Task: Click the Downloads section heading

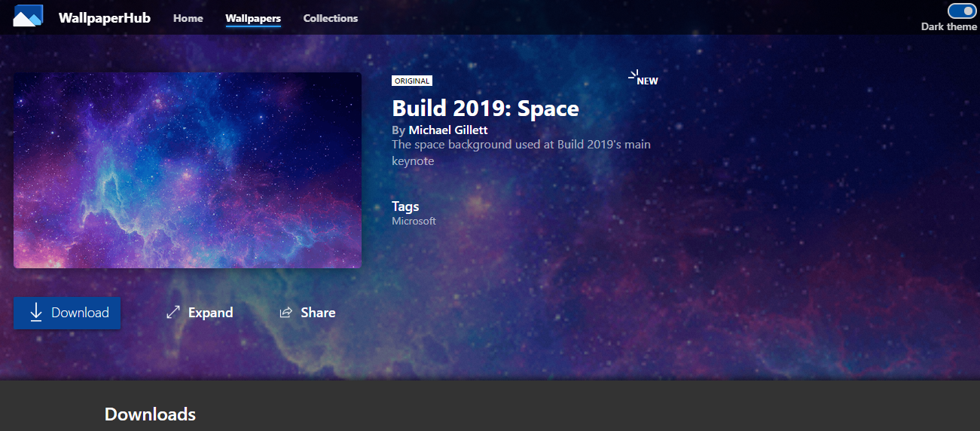Action: coord(150,414)
